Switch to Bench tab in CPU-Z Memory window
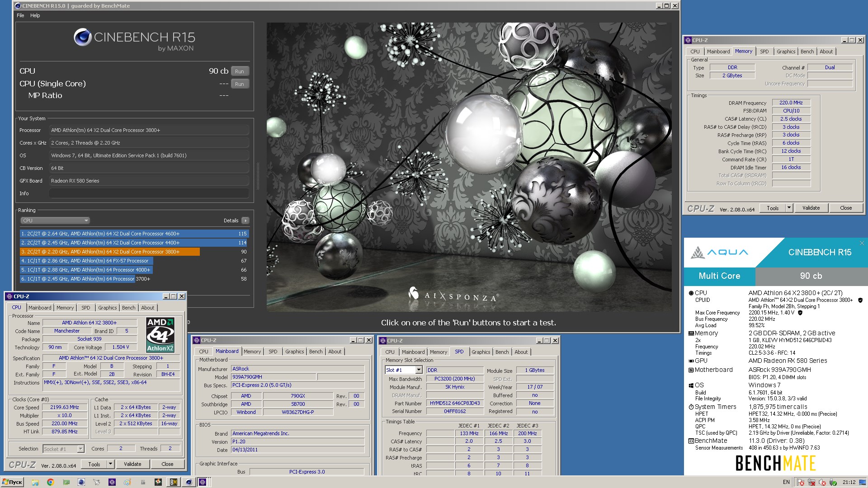Screen dimensions: 868x488 pos(807,52)
